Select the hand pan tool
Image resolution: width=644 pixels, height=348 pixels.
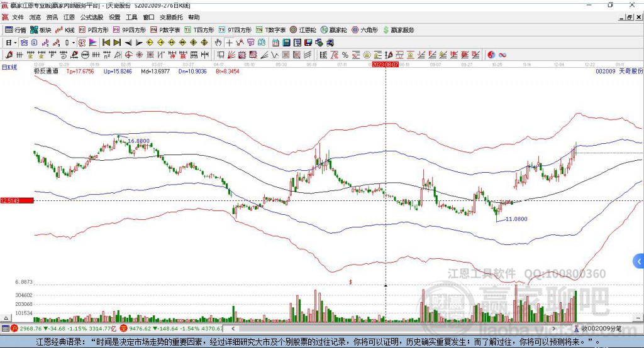point(218,43)
